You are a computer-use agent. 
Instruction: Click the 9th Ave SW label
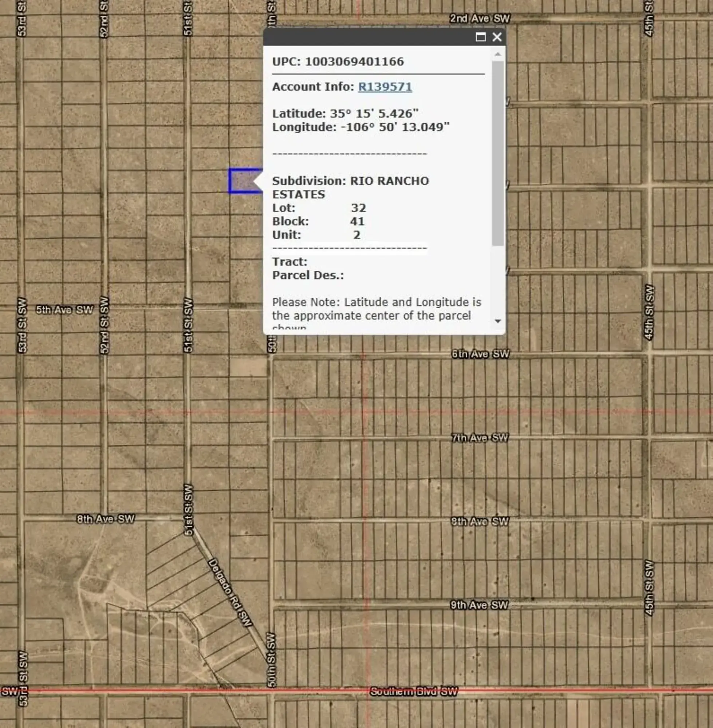pos(479,605)
